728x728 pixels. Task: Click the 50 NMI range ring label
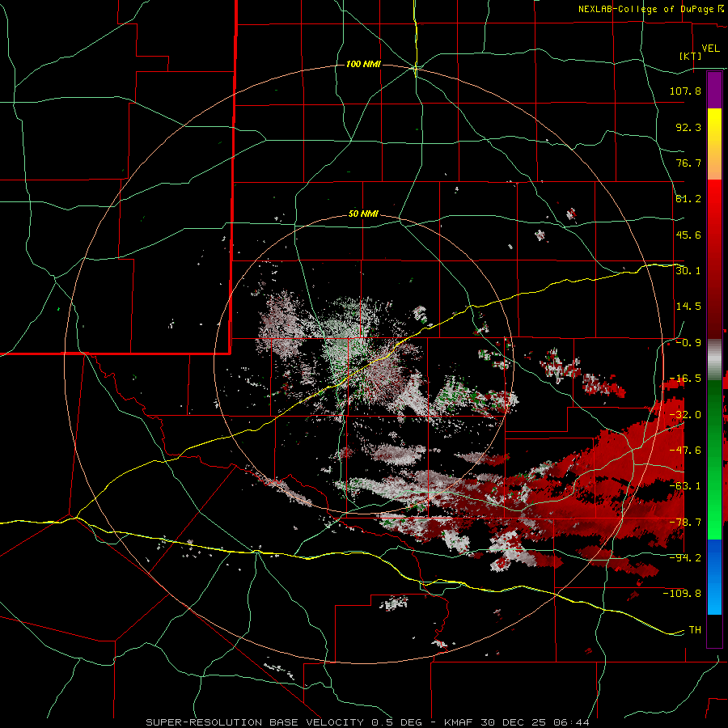363,214
